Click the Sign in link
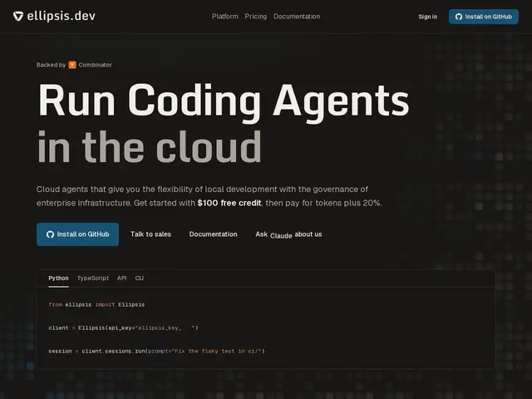This screenshot has width=532, height=399. tap(427, 17)
